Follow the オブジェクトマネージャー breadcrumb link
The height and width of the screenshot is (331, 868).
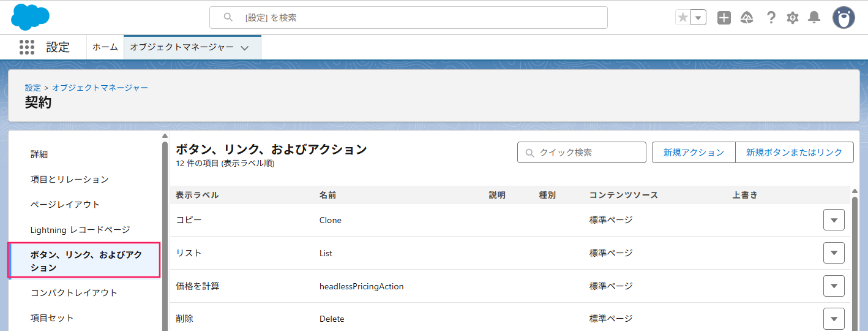pos(100,88)
